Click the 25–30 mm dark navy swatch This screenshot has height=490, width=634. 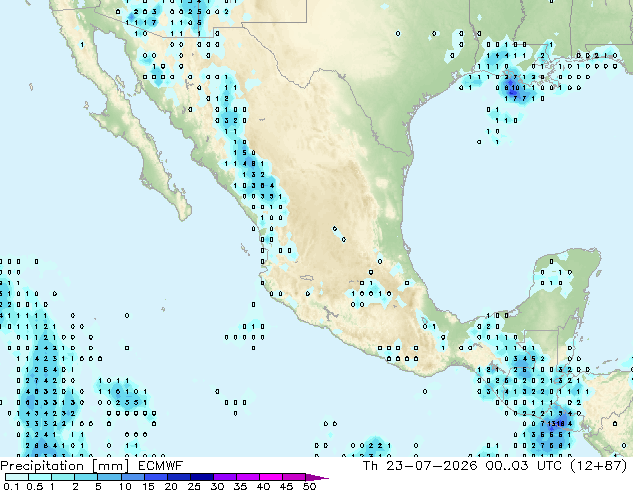(202, 477)
